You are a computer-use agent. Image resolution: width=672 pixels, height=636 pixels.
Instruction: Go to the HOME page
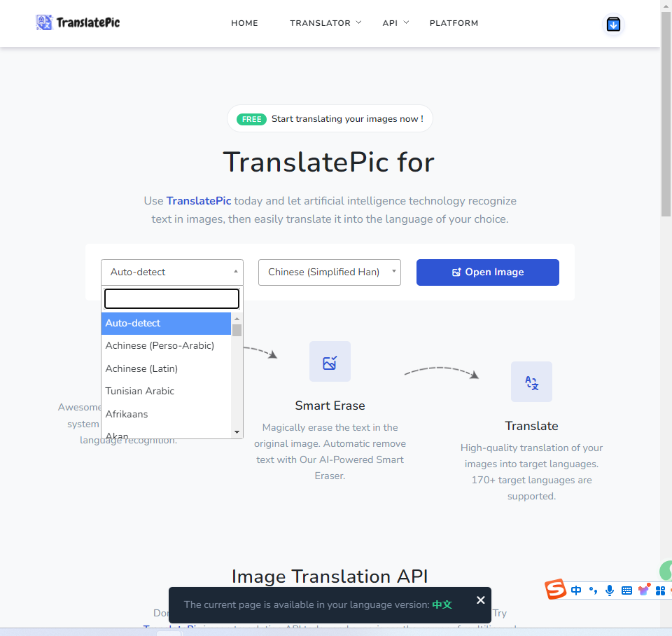[245, 23]
